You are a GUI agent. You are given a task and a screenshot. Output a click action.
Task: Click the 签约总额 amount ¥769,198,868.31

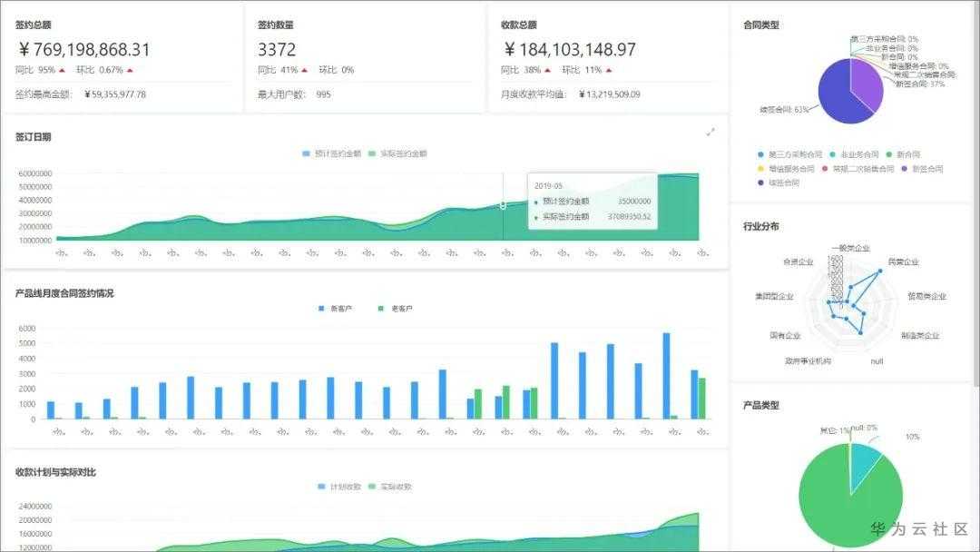click(84, 50)
